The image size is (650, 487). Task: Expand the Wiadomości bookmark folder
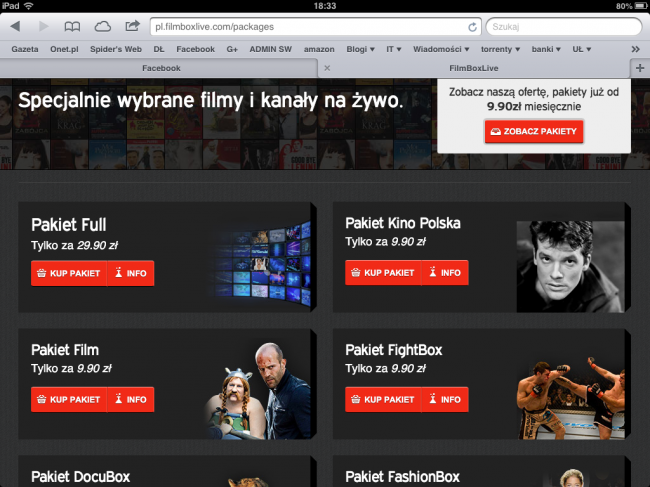point(441,49)
